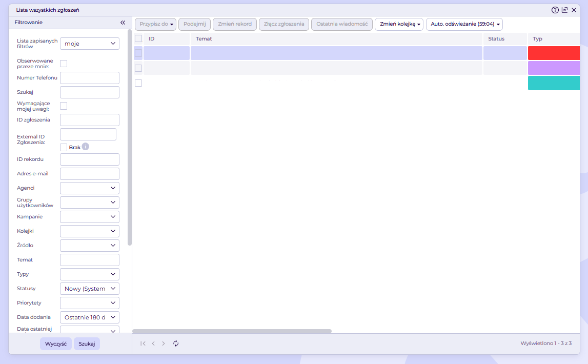This screenshot has height=364, width=588.
Task: Open the Typy dropdown
Action: [90, 274]
